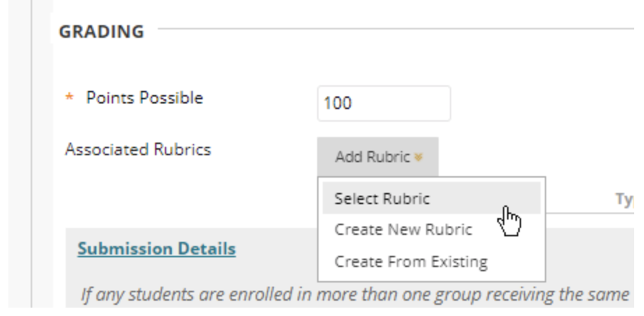Click the word Rubric in Add Rubric
This screenshot has width=644, height=316.
pos(393,157)
